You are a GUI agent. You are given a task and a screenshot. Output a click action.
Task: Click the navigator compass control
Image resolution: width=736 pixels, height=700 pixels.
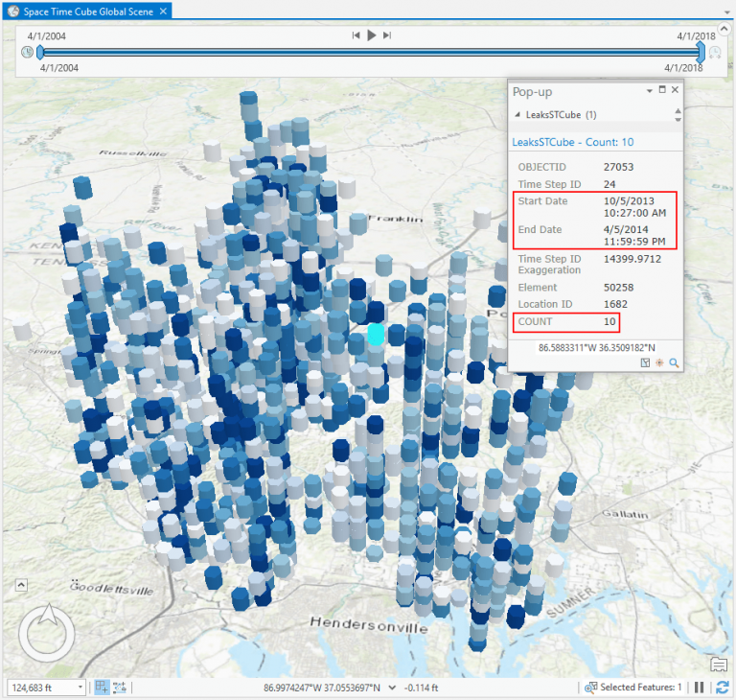click(x=46, y=633)
